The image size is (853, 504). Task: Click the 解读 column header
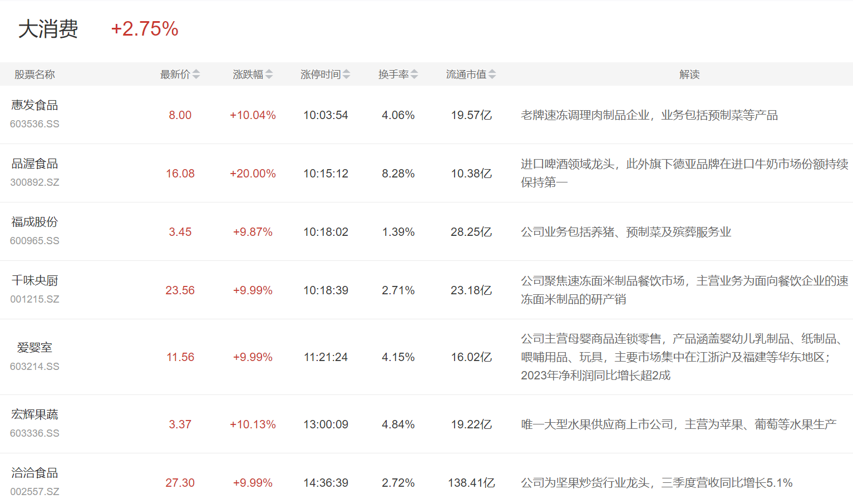click(x=689, y=75)
